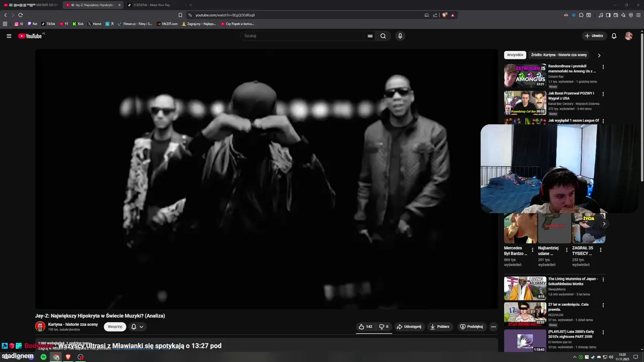Open the clock and date in taskbar
The width and height of the screenshot is (644, 362).
[x=622, y=357]
